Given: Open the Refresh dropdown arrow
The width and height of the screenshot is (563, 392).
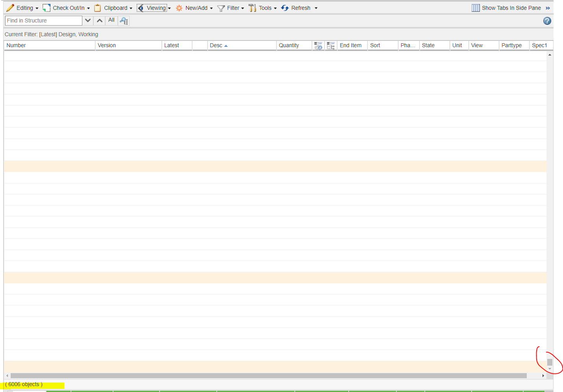Looking at the screenshot, I should [x=315, y=7].
